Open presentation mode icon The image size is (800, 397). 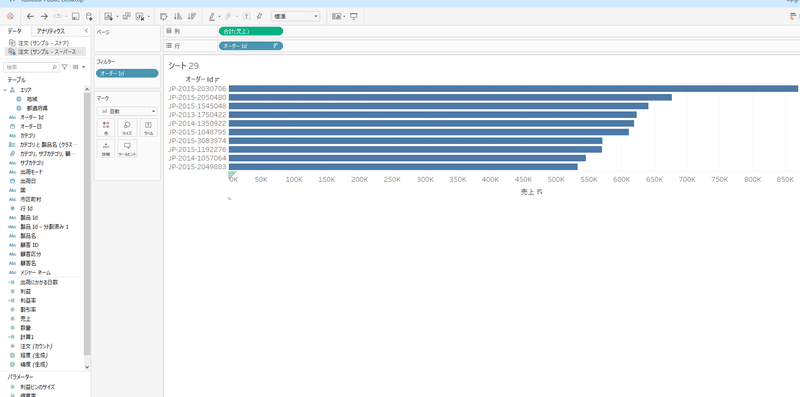[x=354, y=16]
